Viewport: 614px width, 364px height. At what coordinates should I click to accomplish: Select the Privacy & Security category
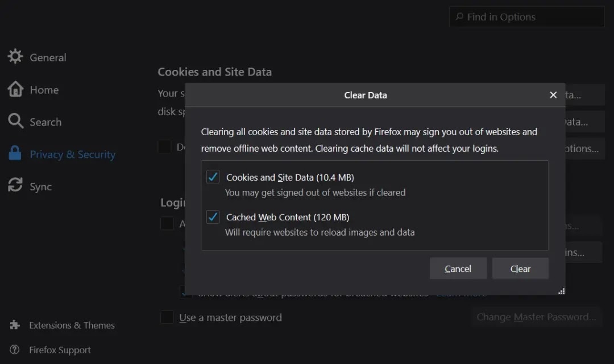pos(72,154)
